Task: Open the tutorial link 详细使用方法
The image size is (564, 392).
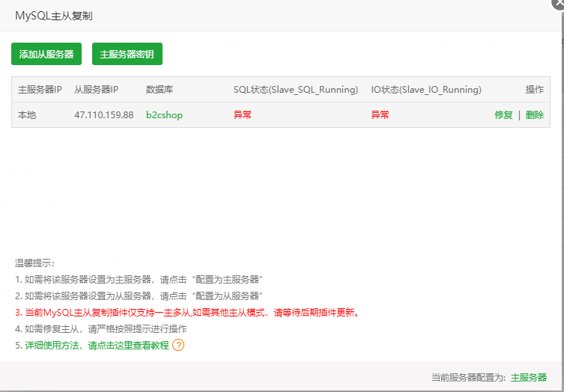Action: tap(97, 346)
